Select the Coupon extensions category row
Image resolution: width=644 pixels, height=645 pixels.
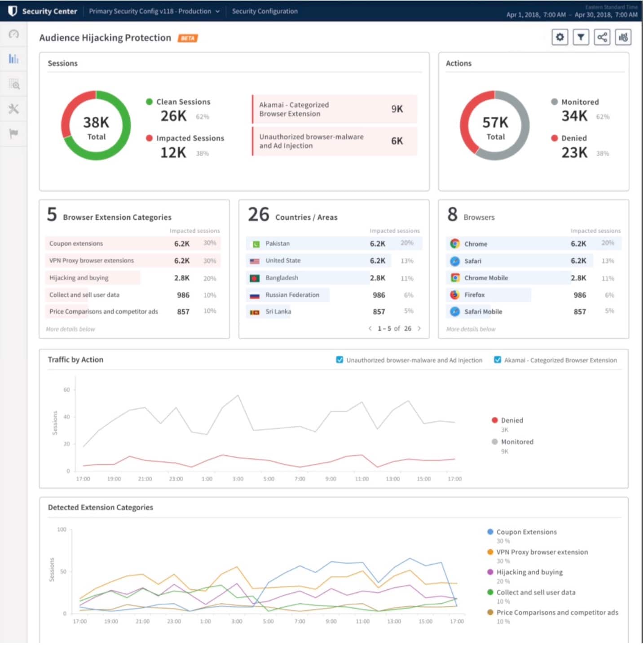[132, 243]
